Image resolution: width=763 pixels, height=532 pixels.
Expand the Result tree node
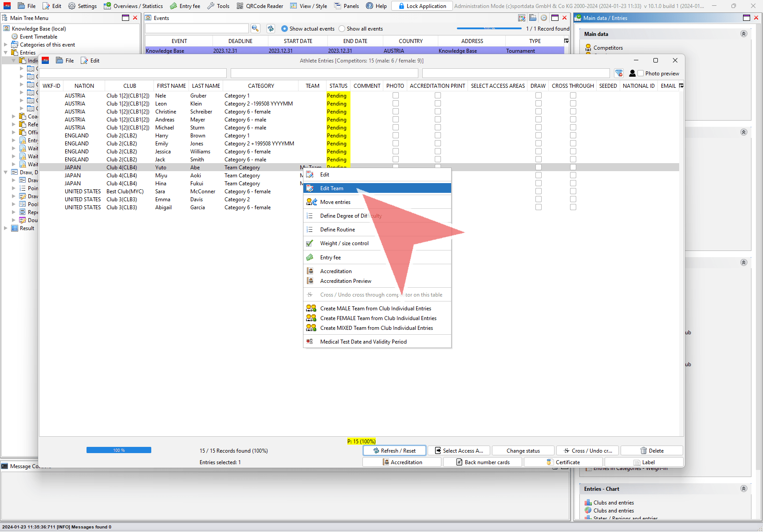(x=6, y=228)
